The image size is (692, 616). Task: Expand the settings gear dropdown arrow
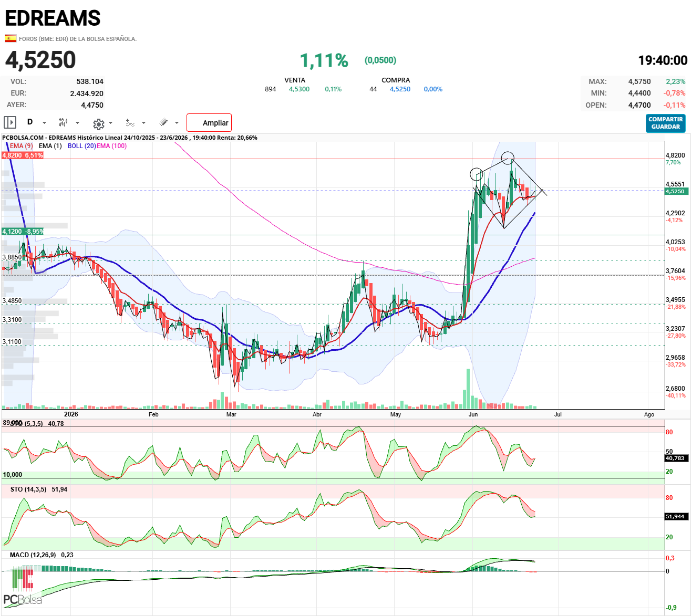click(x=110, y=123)
